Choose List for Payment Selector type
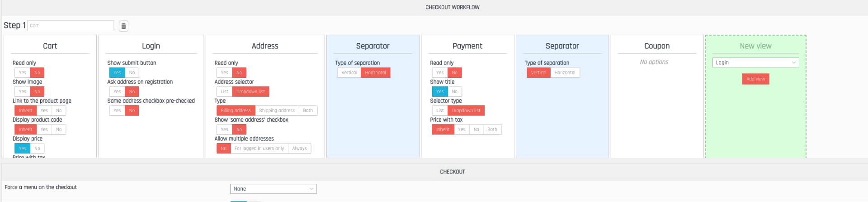The height and width of the screenshot is (202, 868). (x=440, y=111)
